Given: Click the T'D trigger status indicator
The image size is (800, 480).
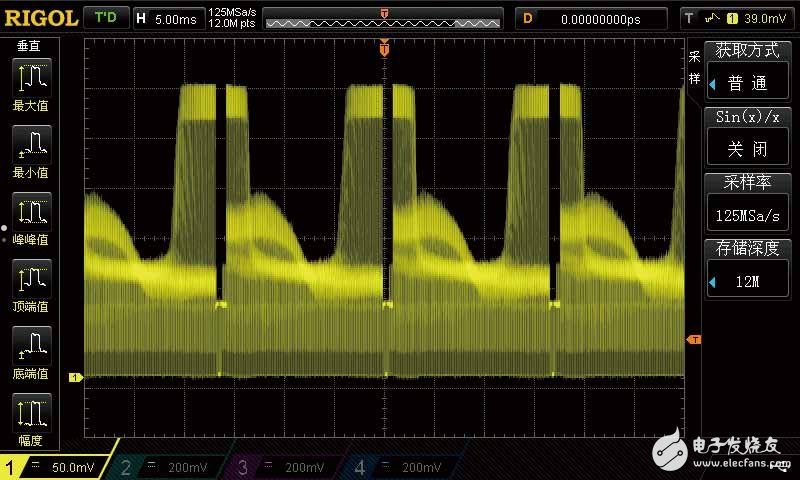Looking at the screenshot, I should [104, 17].
